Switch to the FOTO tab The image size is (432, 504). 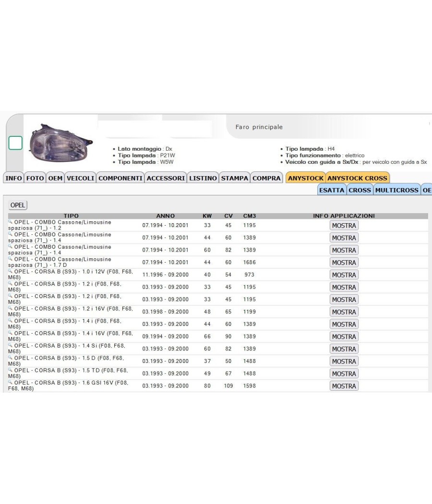[35, 178]
